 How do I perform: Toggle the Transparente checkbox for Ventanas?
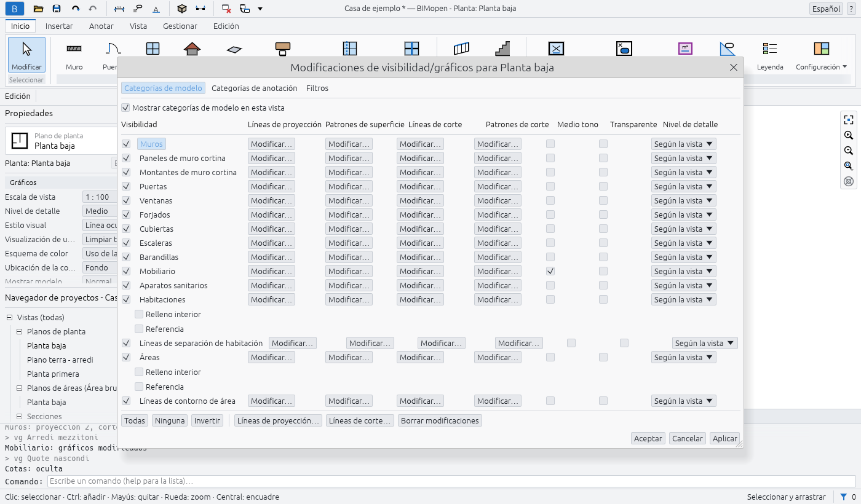603,200
